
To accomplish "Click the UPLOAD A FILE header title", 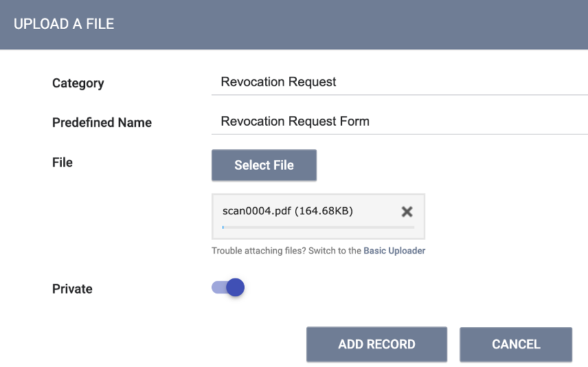I will [64, 24].
